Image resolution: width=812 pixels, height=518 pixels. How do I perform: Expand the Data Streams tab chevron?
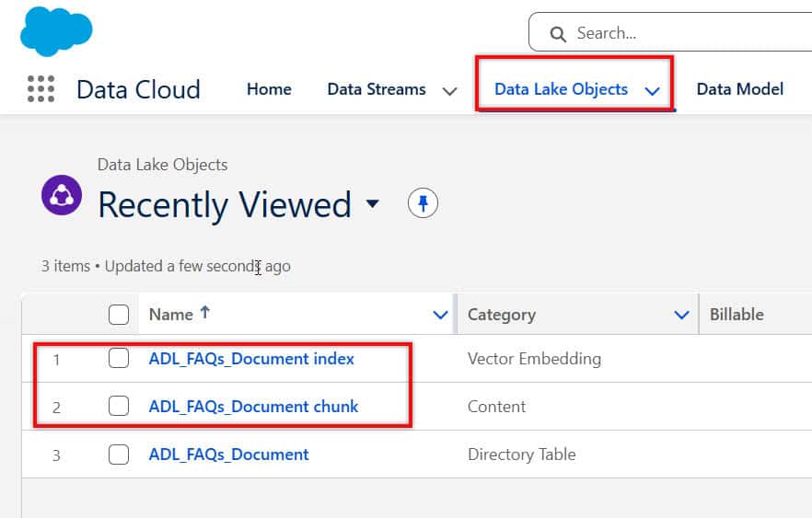point(449,92)
